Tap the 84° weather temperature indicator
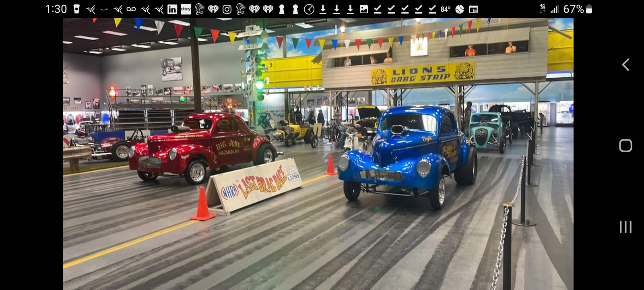The height and width of the screenshot is (290, 644). pyautogui.click(x=446, y=9)
